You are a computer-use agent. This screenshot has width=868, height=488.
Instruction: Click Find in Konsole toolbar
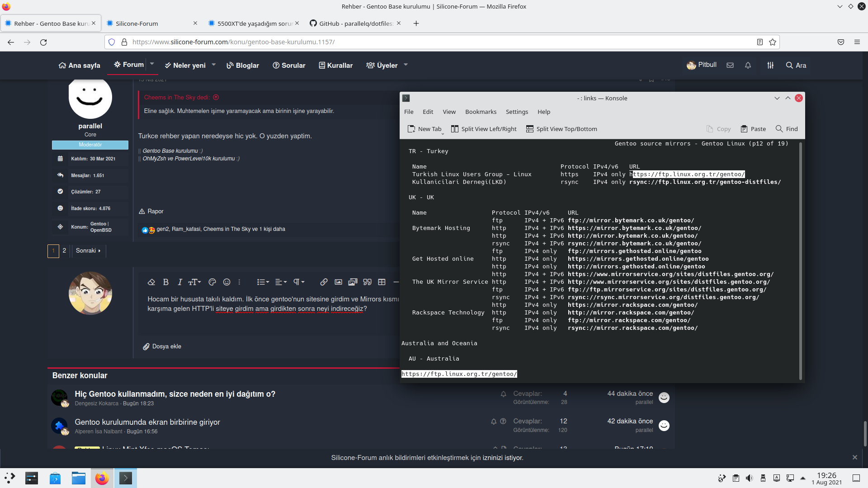point(787,129)
